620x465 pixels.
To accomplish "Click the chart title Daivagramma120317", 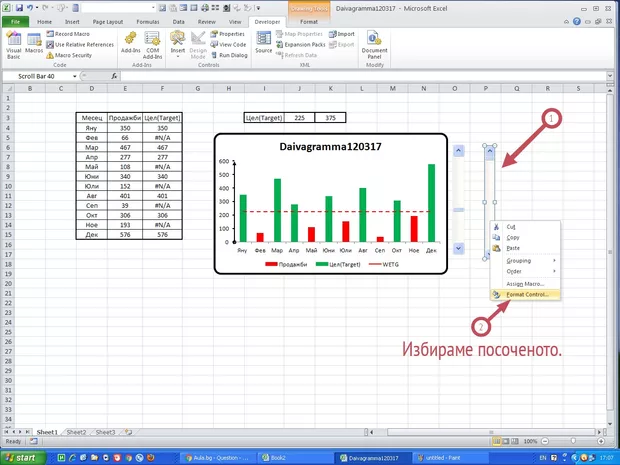I will coord(330,147).
